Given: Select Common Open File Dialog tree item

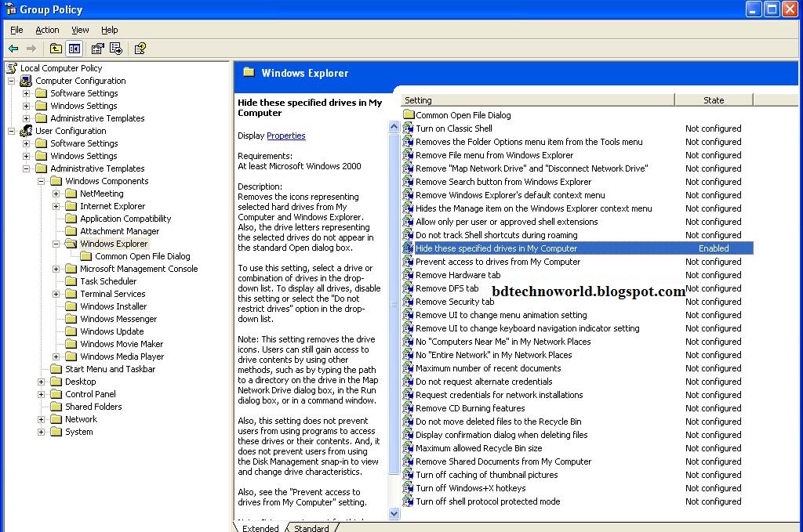Looking at the screenshot, I should pyautogui.click(x=143, y=256).
